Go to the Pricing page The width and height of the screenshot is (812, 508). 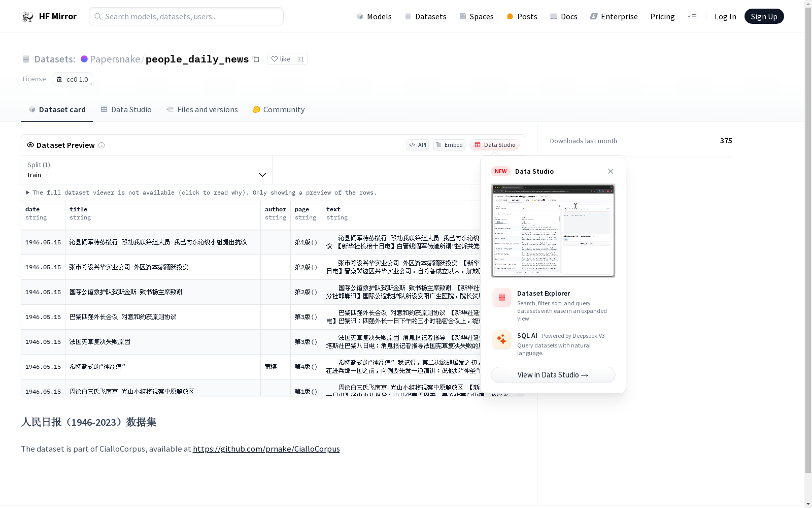662,16
